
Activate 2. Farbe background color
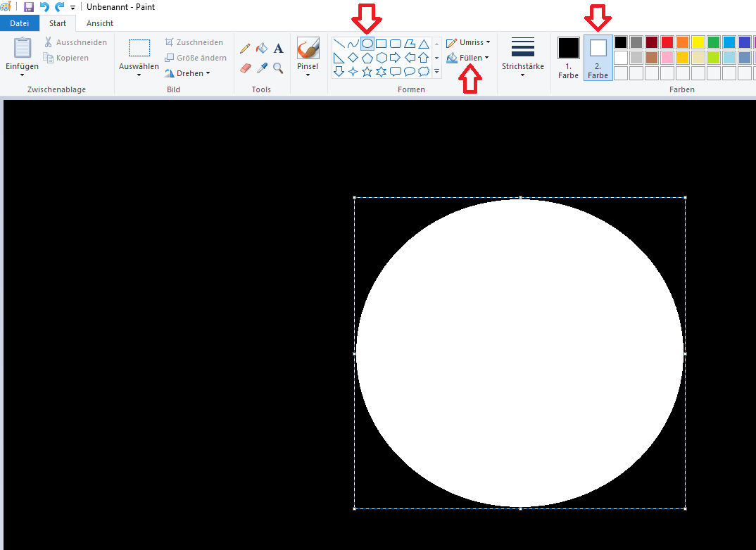pyautogui.click(x=598, y=58)
